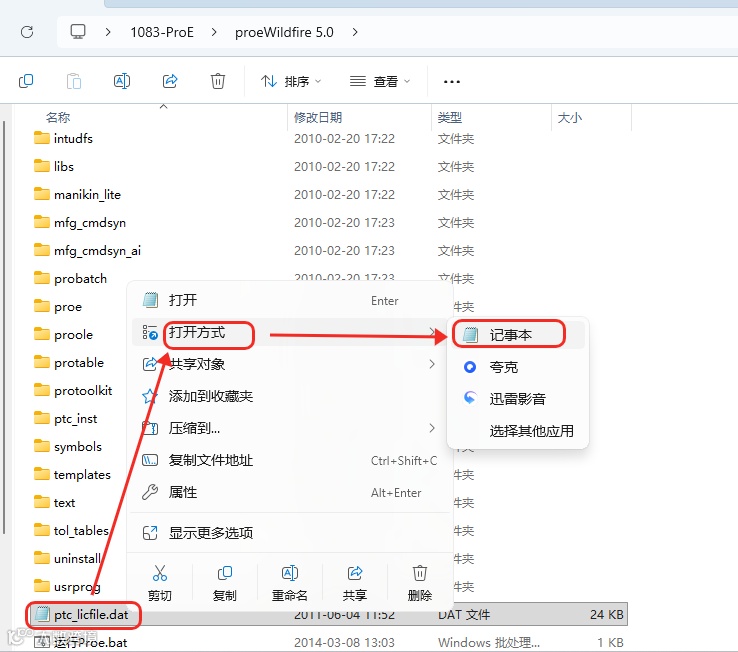
Task: Select the uninstall folder
Action: pos(68,558)
